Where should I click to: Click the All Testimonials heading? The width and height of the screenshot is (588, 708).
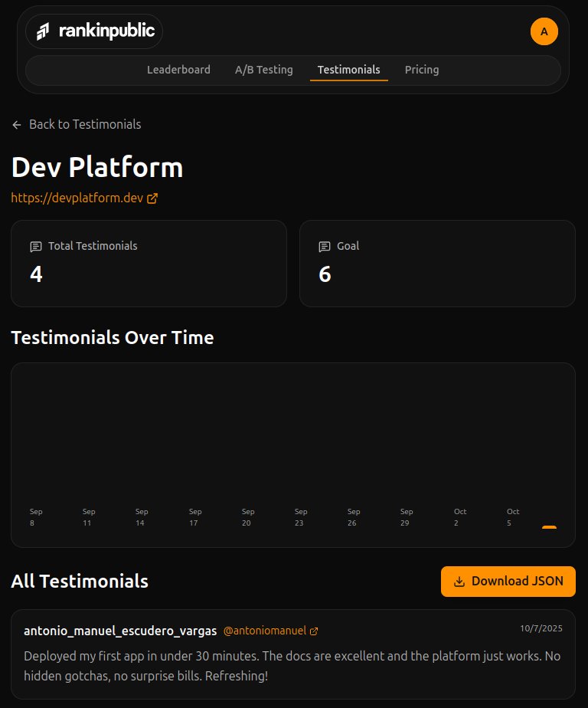pyautogui.click(x=80, y=582)
